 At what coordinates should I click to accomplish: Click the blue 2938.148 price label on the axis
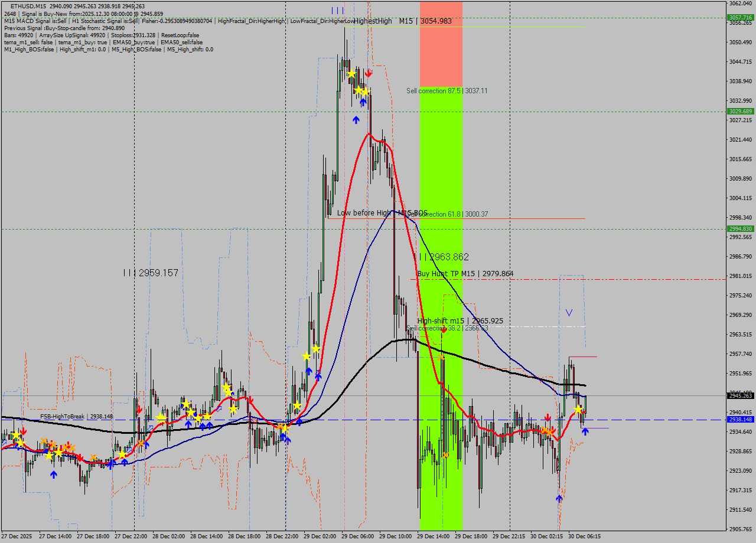pyautogui.click(x=739, y=418)
